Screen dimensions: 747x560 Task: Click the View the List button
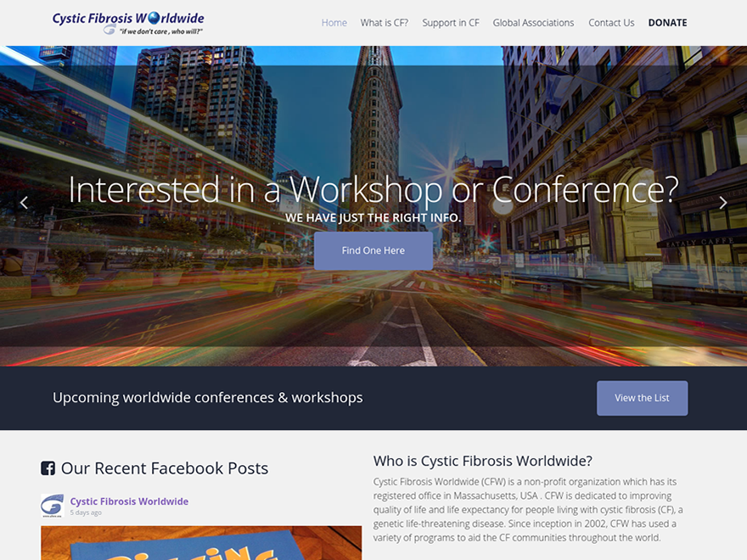coord(642,398)
